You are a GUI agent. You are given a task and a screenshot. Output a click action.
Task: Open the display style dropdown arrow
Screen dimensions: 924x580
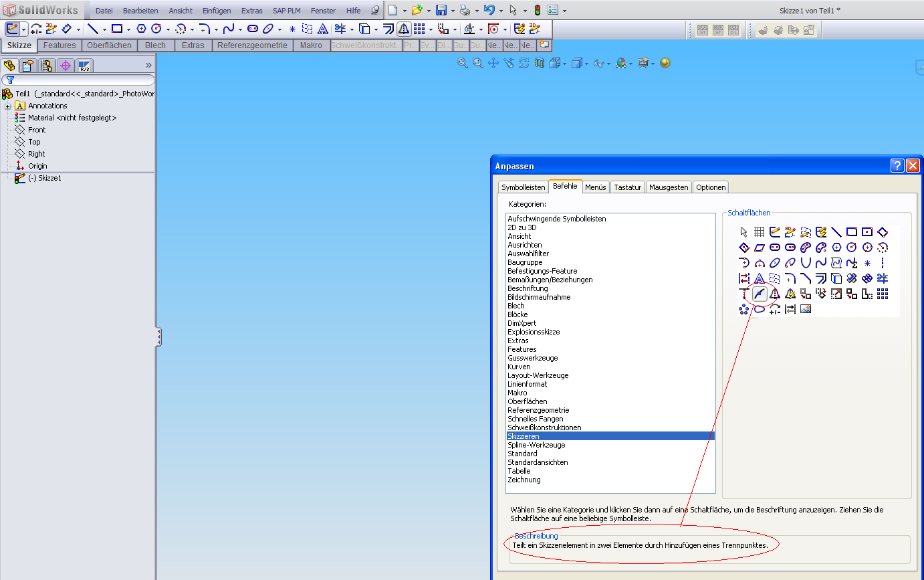click(x=586, y=64)
